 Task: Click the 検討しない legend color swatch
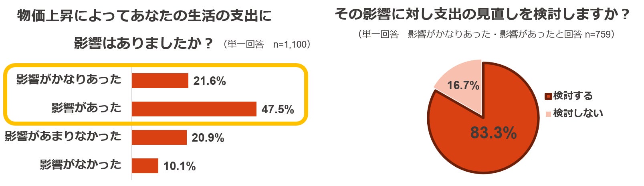click(x=548, y=114)
